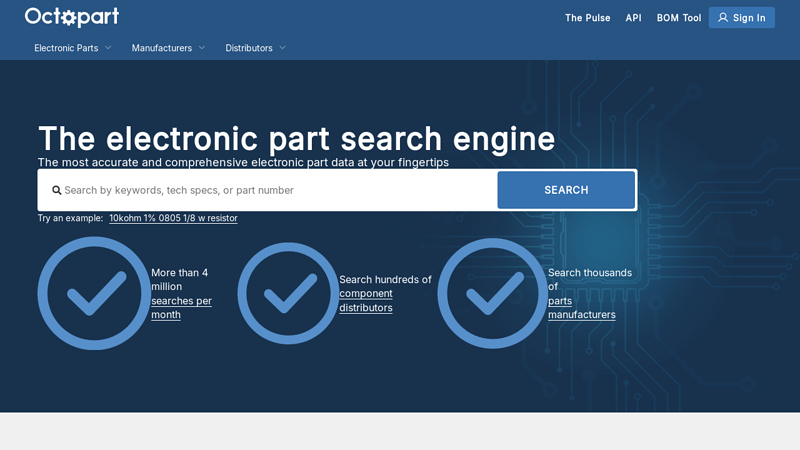Open the API link
Screen dimensions: 800x450
pos(633,18)
